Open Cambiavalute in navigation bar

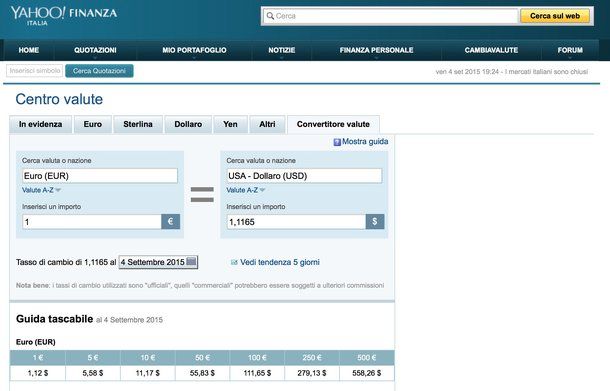point(491,50)
